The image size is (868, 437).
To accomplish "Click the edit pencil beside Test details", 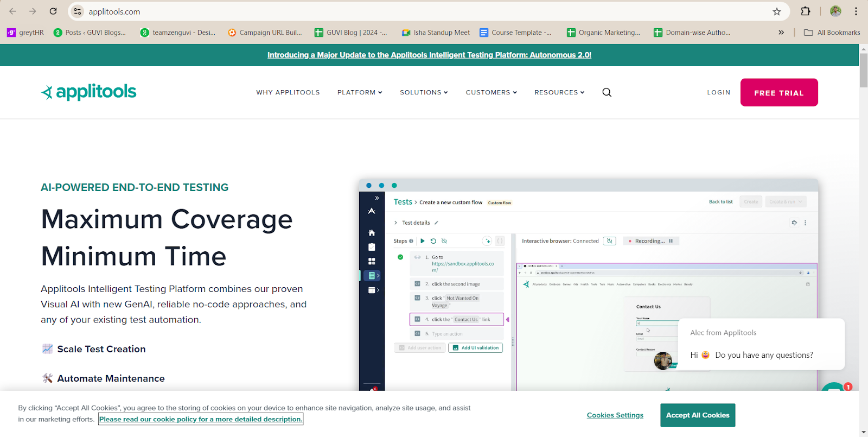I will coord(436,223).
